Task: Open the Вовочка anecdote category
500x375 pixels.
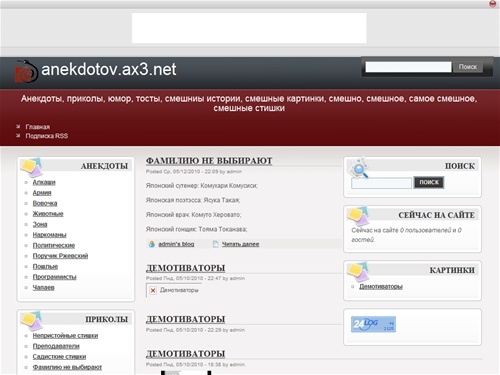Action: (45, 203)
